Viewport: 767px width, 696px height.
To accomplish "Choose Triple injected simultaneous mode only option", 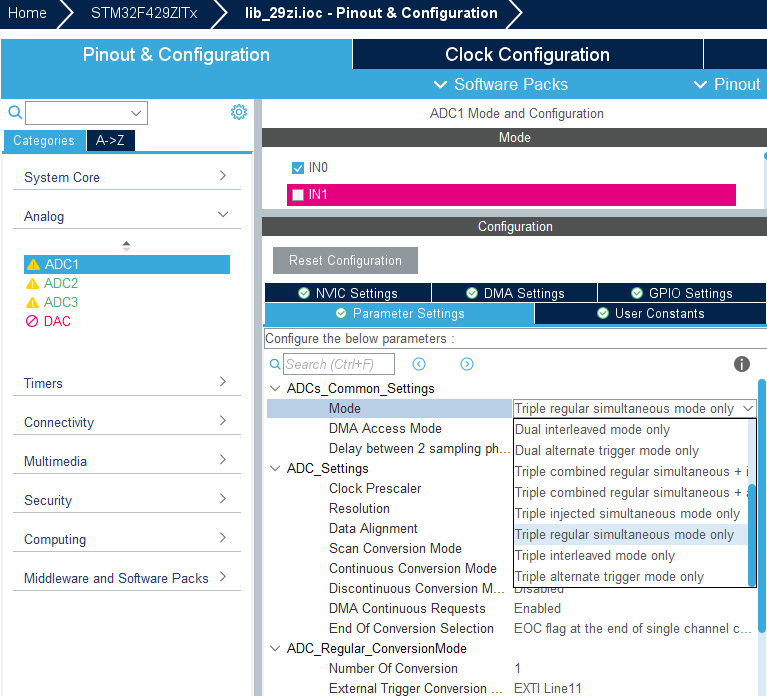I will (631, 514).
